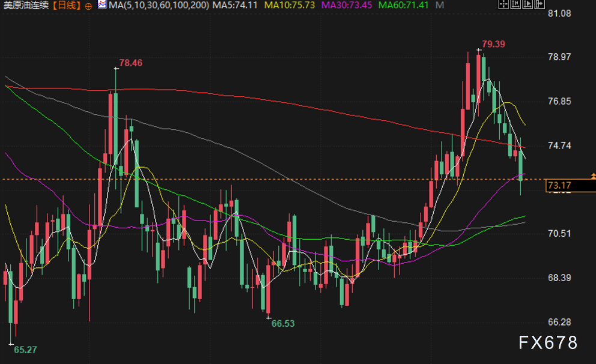
Task: Click the first chart tool icon (dotted cross)
Action: (x=503, y=5)
